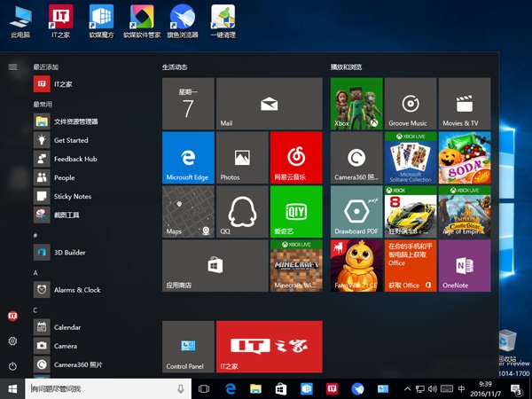Expand the Start menu hamburger button

(12, 66)
